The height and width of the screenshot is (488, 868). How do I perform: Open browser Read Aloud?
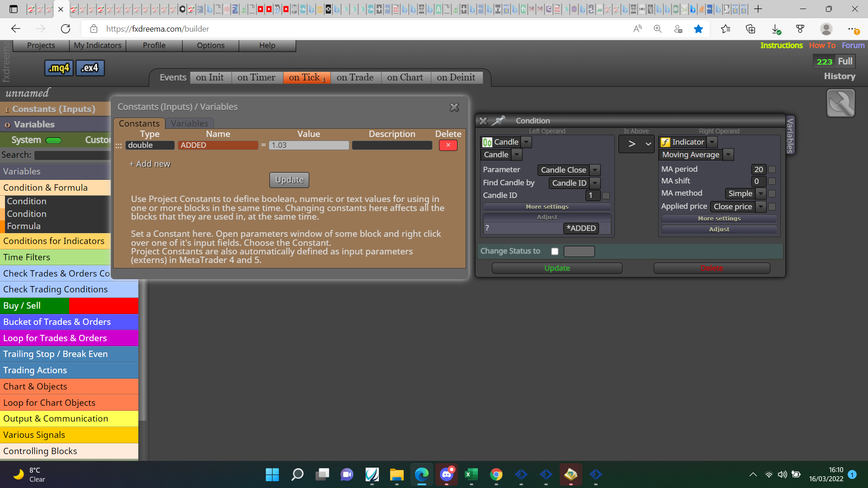point(637,29)
